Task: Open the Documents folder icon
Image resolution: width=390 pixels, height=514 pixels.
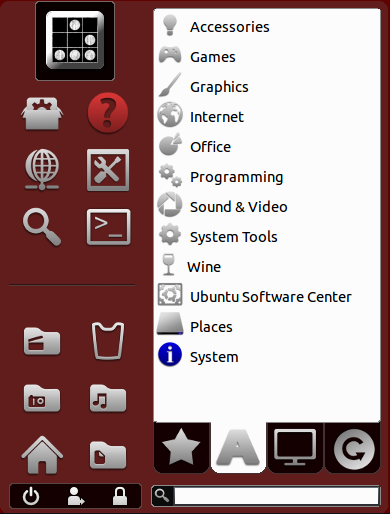Action: click(108, 455)
